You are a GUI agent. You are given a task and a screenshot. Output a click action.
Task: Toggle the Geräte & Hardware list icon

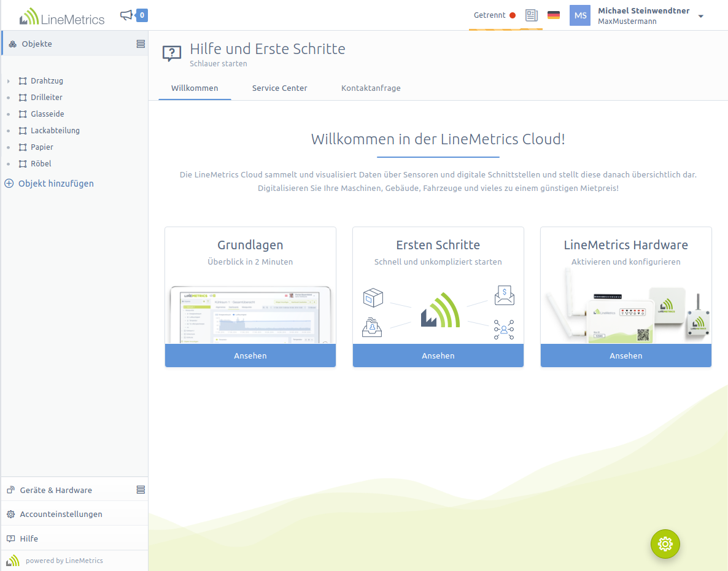coord(141,490)
